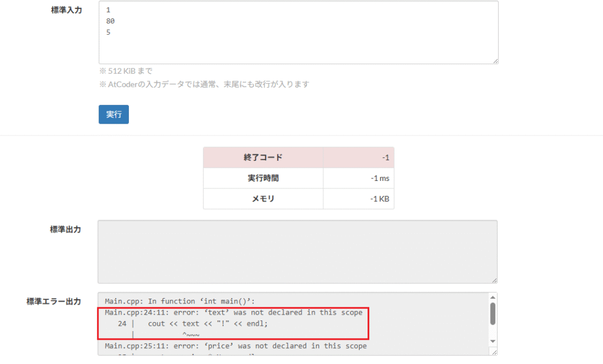603x364 pixels.
Task: Click the 'text' was not declared error line
Action: click(234, 313)
